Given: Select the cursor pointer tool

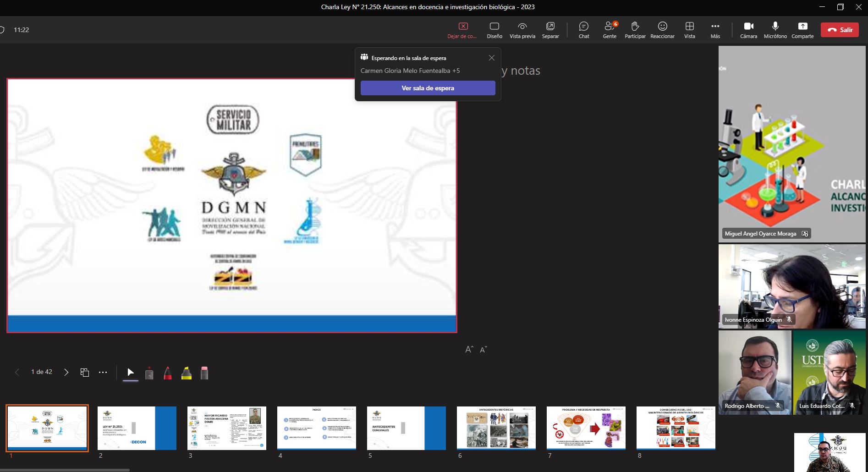Looking at the screenshot, I should pyautogui.click(x=131, y=373).
